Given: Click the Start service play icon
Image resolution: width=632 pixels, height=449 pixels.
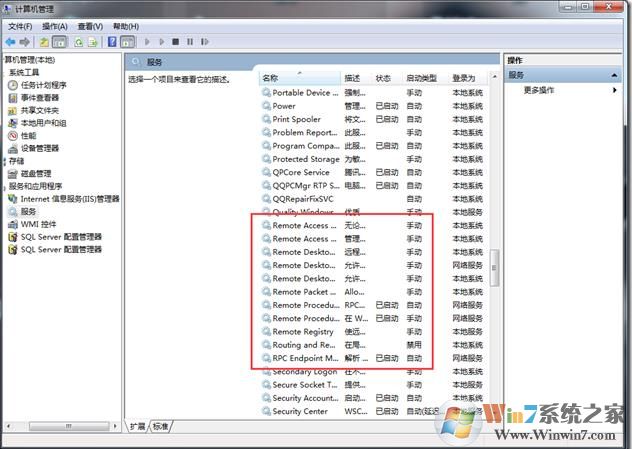Looking at the screenshot, I should pyautogui.click(x=147, y=42).
